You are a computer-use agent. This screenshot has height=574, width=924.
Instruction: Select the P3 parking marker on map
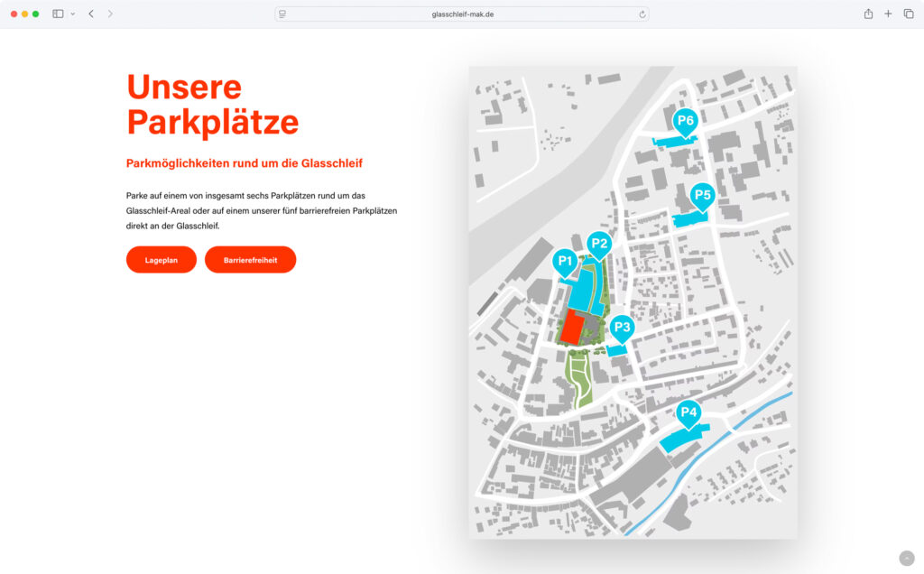(622, 329)
